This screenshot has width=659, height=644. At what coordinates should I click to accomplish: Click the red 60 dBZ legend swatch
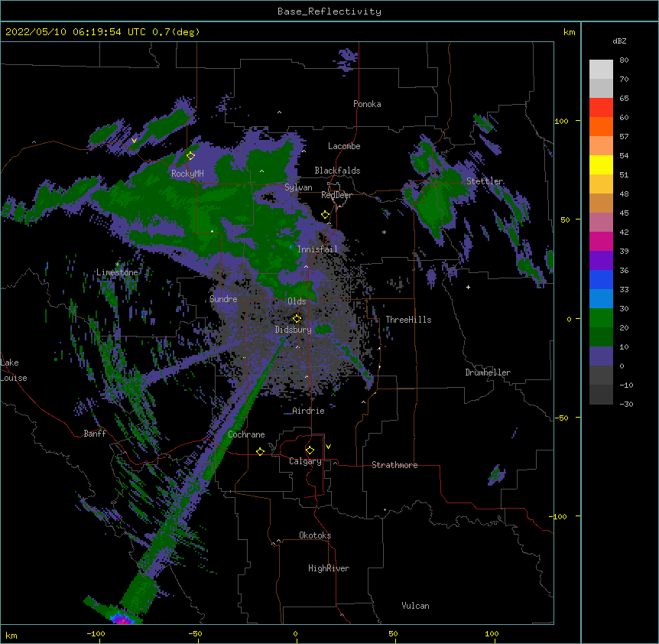pos(601,107)
